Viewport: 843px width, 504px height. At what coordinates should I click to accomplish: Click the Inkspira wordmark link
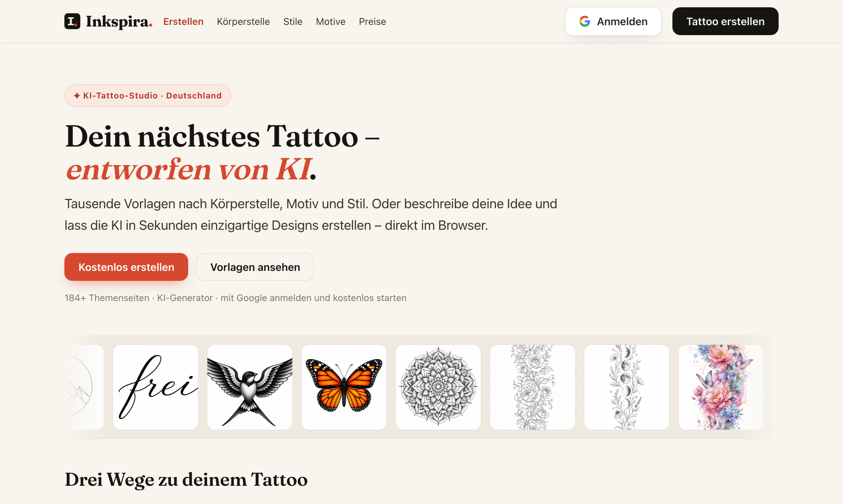point(119,22)
